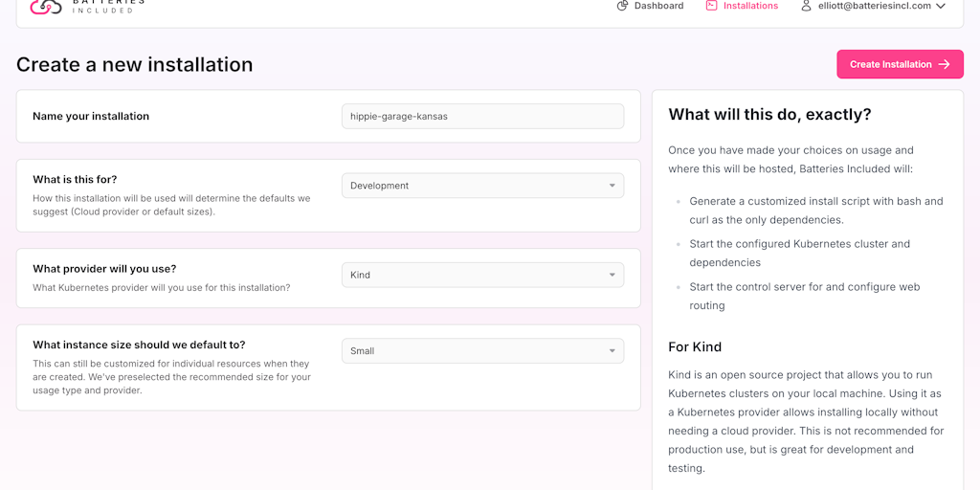
Task: Click the 'What is this for?' label
Action: tap(75, 179)
